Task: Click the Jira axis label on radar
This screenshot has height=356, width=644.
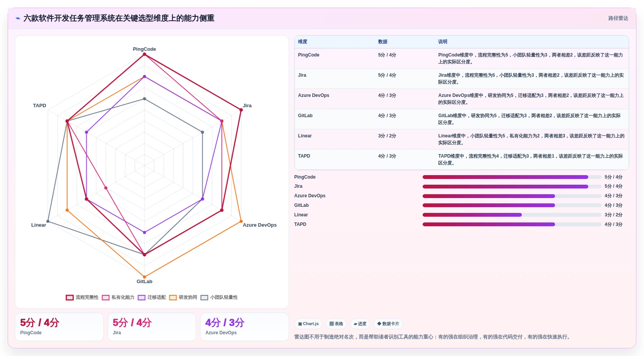Action: pos(247,106)
